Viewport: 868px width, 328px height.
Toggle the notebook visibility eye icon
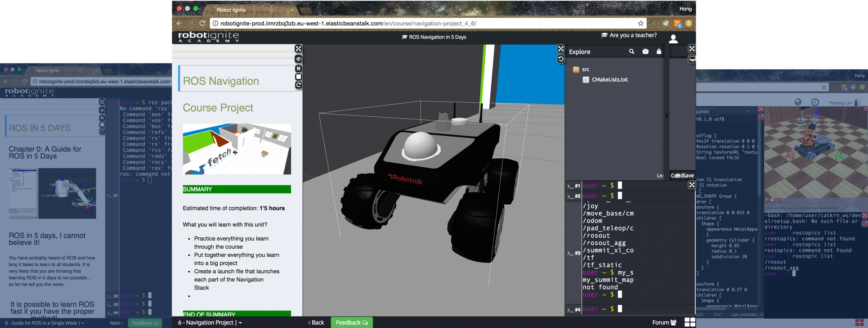pyautogui.click(x=298, y=59)
